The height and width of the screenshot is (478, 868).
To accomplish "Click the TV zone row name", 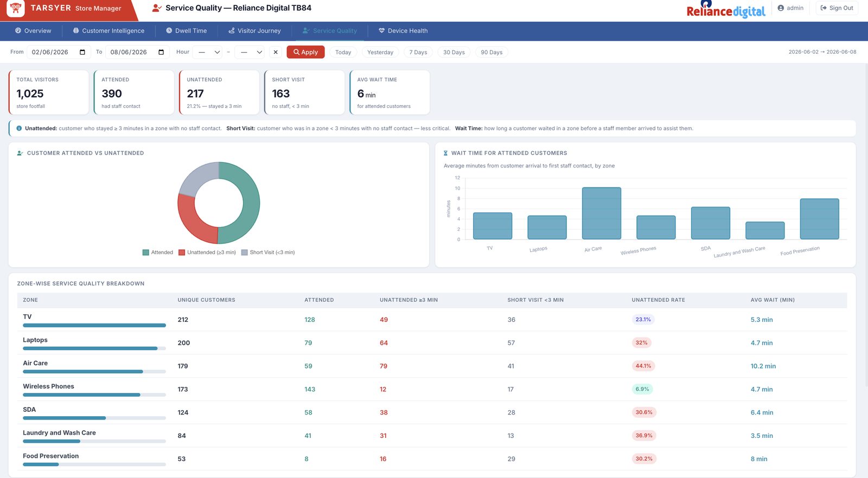I will [27, 317].
